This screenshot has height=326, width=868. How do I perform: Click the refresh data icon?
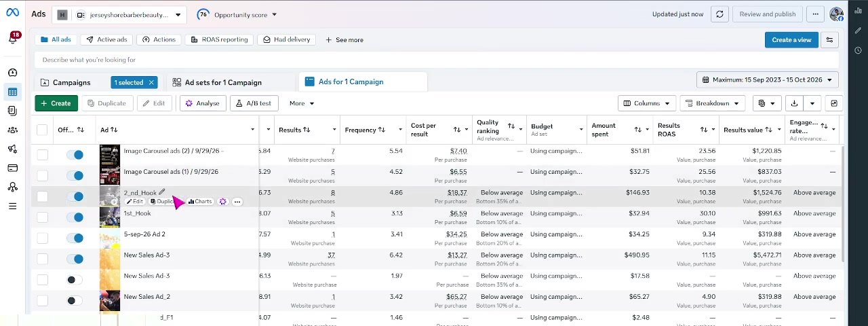click(x=719, y=14)
